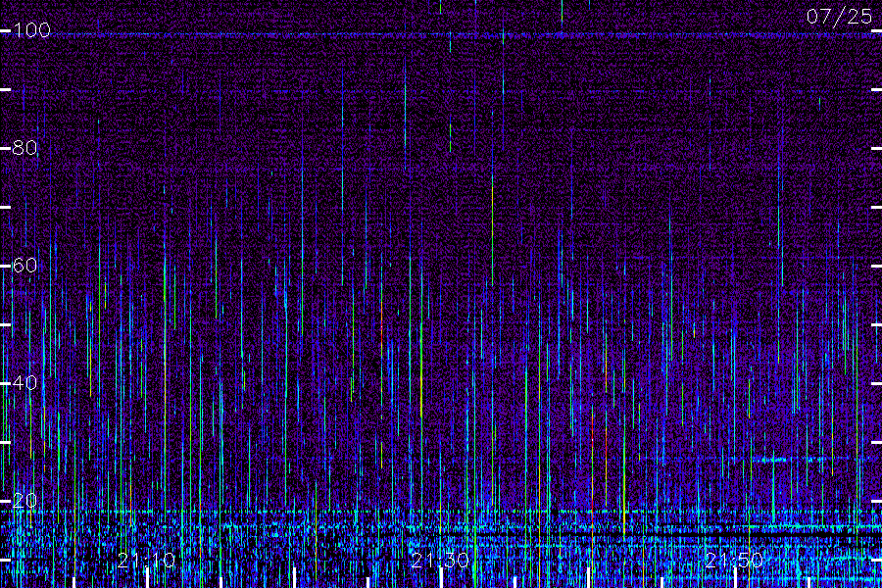Click the 07/25 date label
Viewport: 882px width, 588px height.
pos(839,17)
